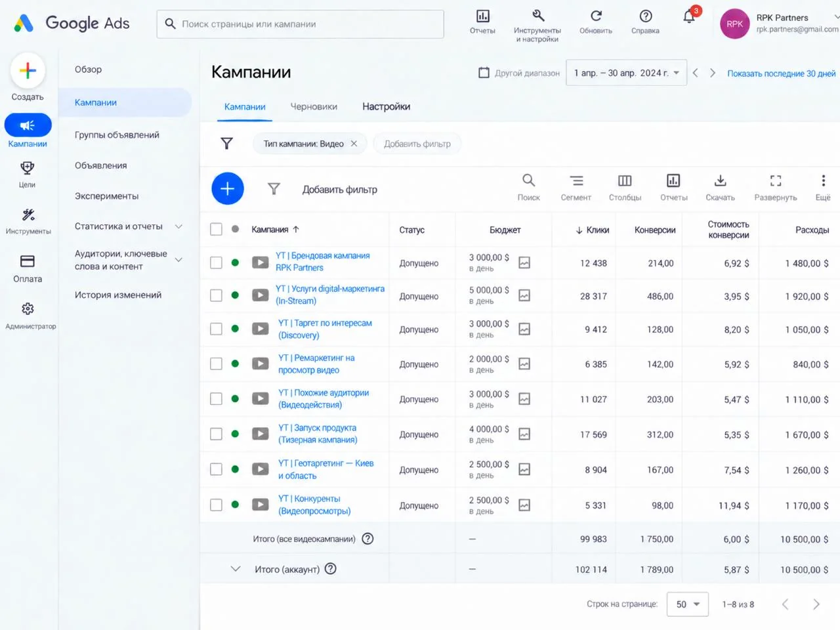Select checkbox for Таргет по интересам campaign
The height and width of the screenshot is (630, 840).
(x=216, y=329)
